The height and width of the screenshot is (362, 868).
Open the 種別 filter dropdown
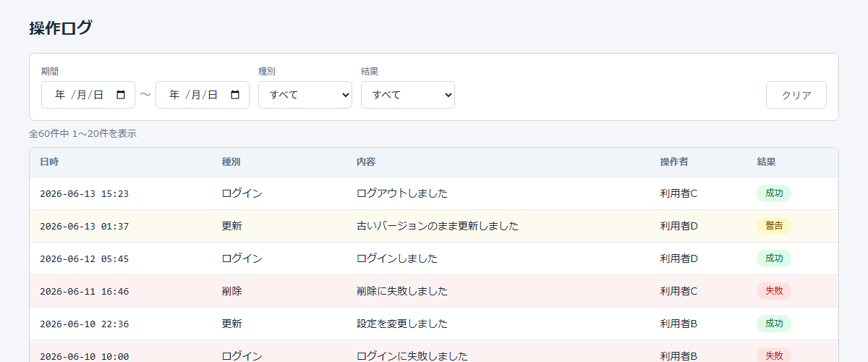[305, 95]
